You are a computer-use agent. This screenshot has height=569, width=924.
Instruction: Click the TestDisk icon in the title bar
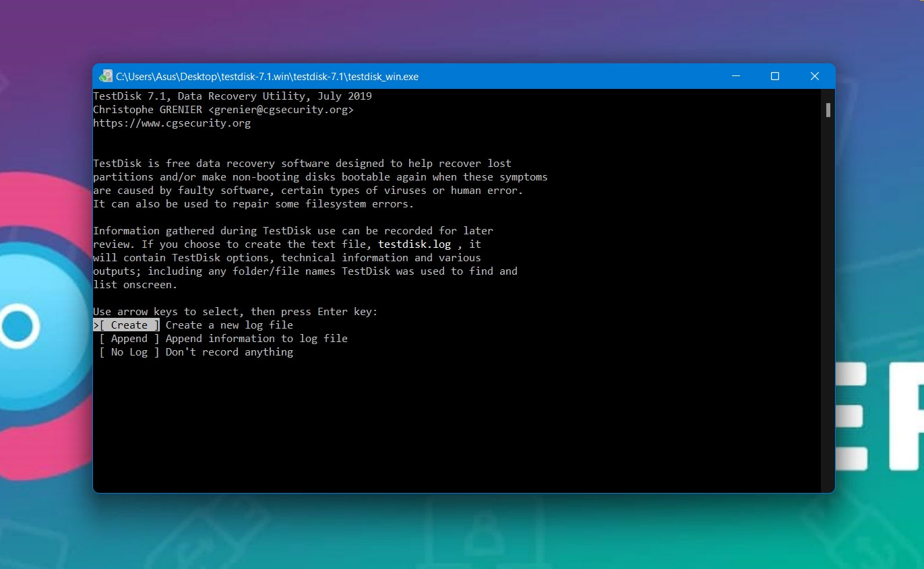[x=105, y=76]
